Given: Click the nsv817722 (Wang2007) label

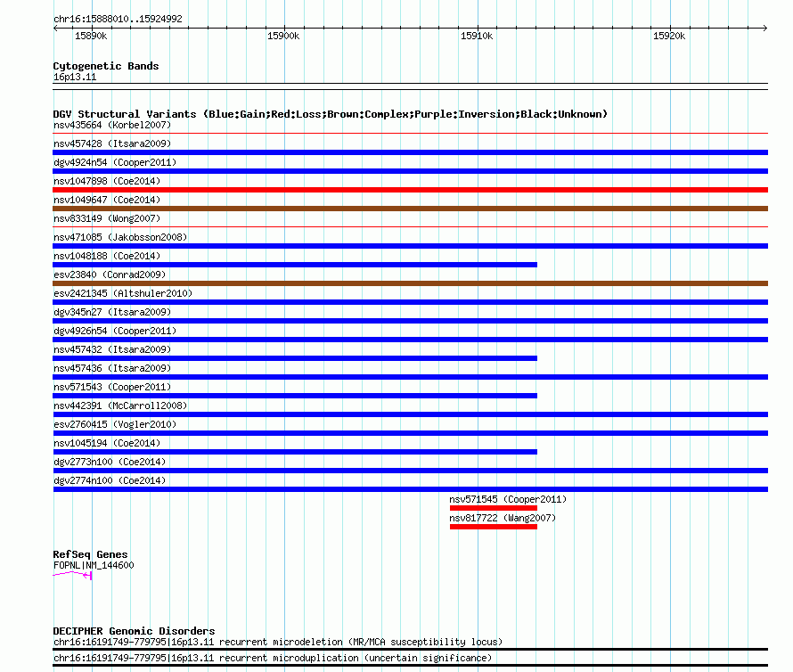Looking at the screenshot, I should point(503,518).
